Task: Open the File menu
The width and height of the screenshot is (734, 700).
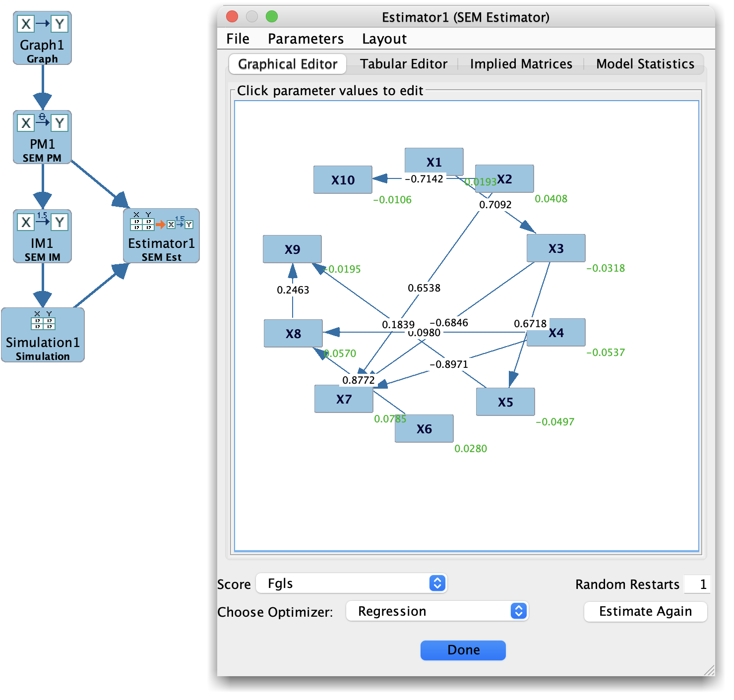Action: [x=238, y=39]
